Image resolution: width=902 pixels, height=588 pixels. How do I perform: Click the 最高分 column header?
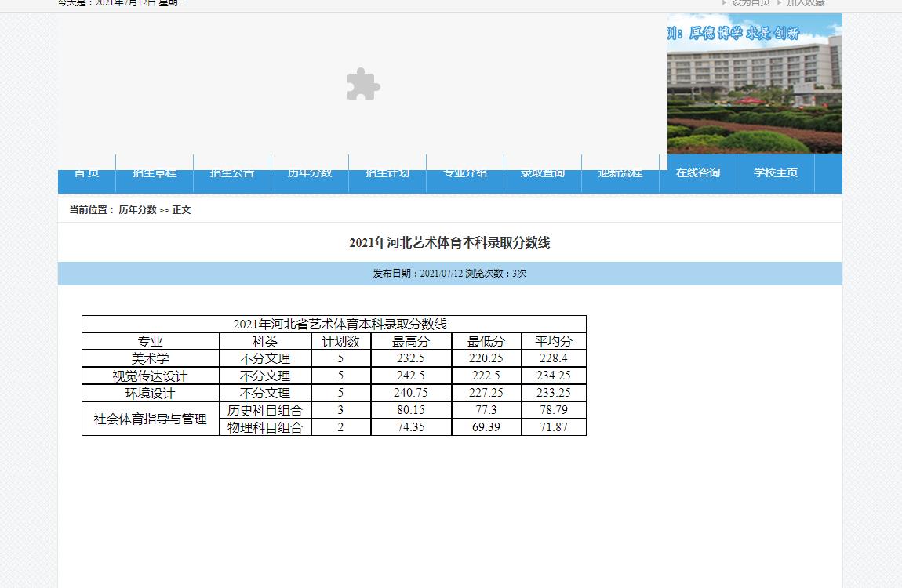411,341
